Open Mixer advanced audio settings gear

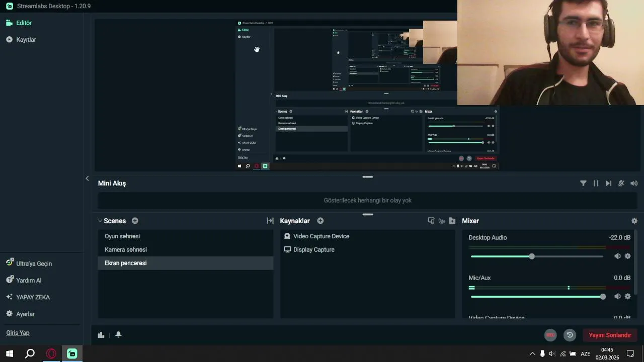(x=634, y=221)
